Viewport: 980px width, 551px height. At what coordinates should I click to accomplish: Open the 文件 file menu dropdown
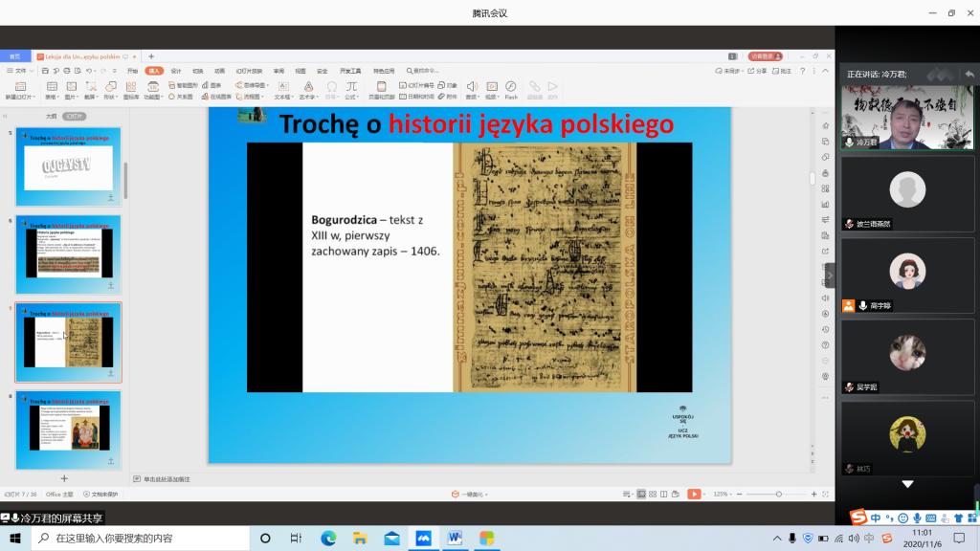click(x=19, y=71)
